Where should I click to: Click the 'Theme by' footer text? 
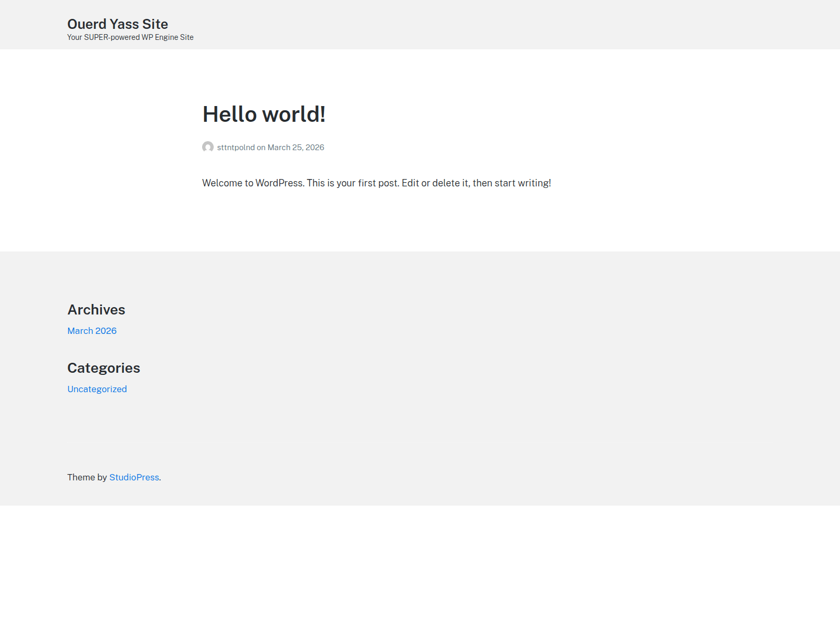87,477
